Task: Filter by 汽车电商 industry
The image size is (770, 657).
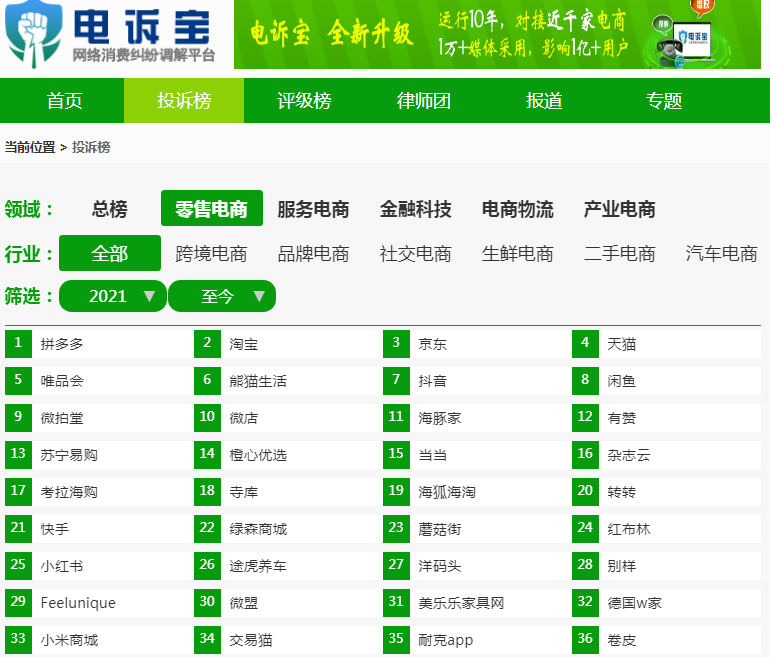Action: click(x=721, y=254)
